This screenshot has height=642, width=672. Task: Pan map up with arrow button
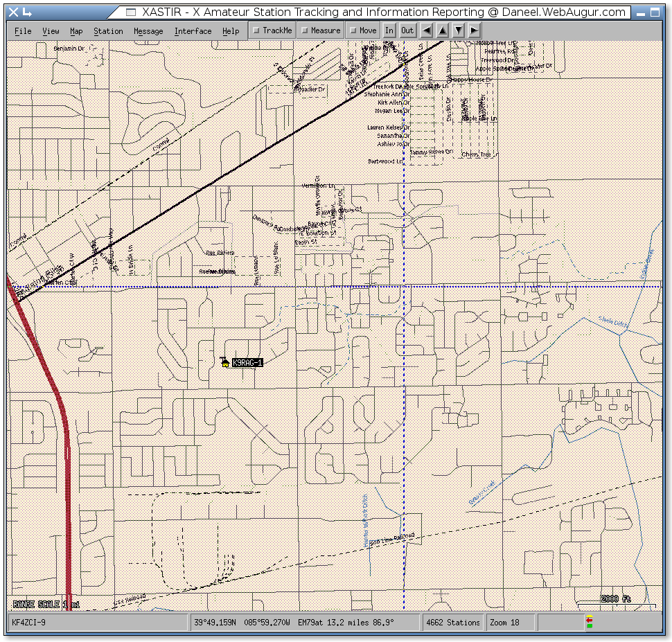click(x=443, y=30)
